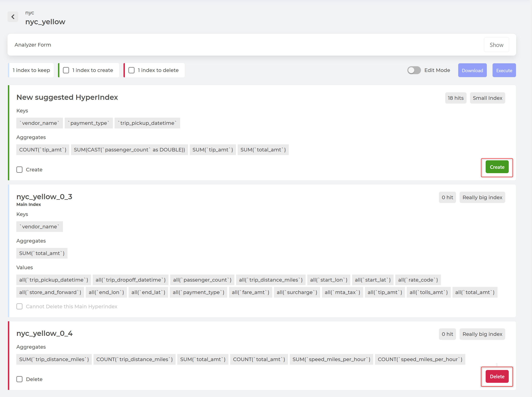This screenshot has width=532, height=397.
Task: Click the all(`trip_distance_miles`) value chip
Action: coord(271,280)
